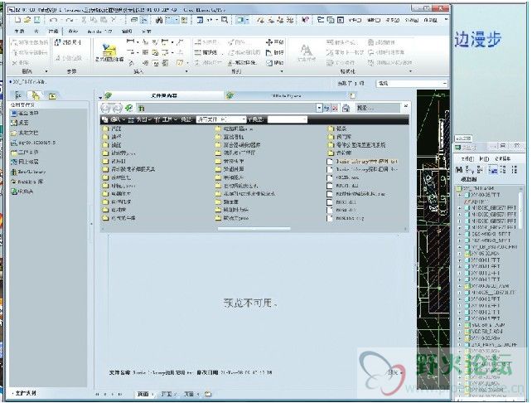Image resolution: width=532 pixels, height=403 pixels.
Task: Click second icon in right model tree toolbar
Action: pos(470,169)
